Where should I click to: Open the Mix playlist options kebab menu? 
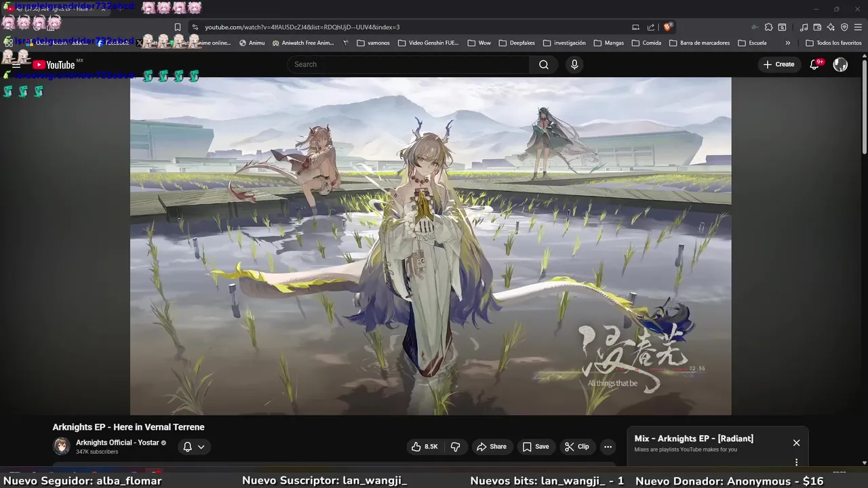pyautogui.click(x=796, y=462)
